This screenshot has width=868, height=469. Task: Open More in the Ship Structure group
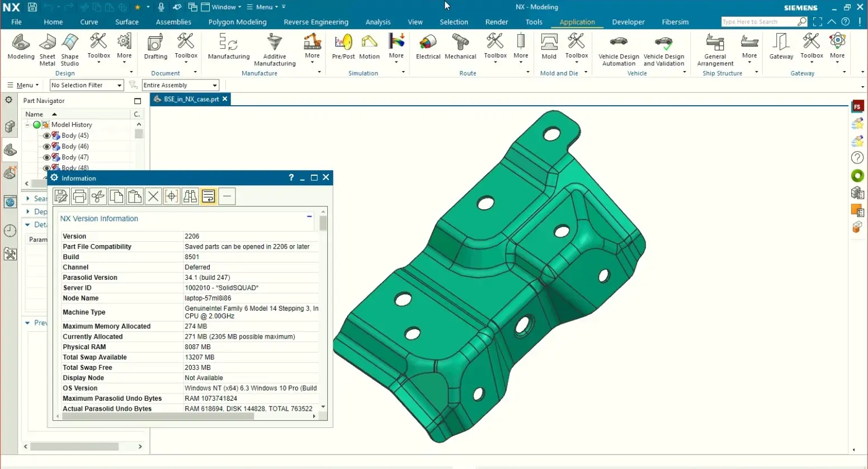tap(749, 47)
